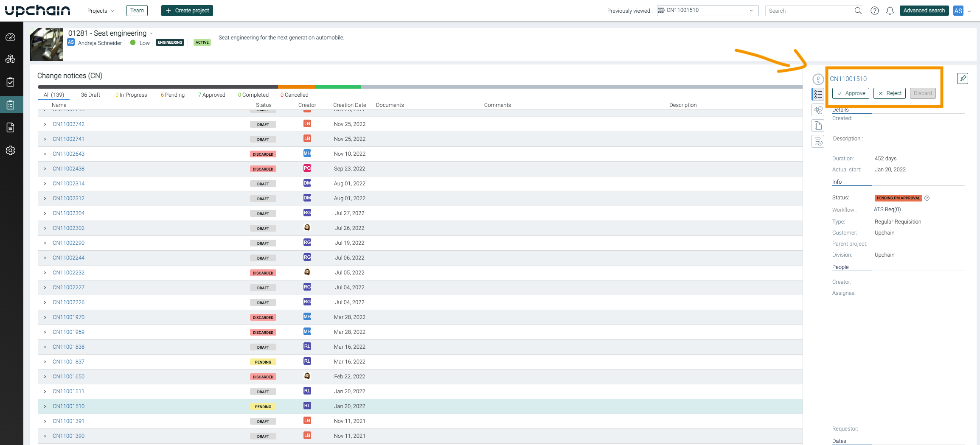Open the copy documents icon in side panel
This screenshot has height=445, width=980.
point(818,126)
